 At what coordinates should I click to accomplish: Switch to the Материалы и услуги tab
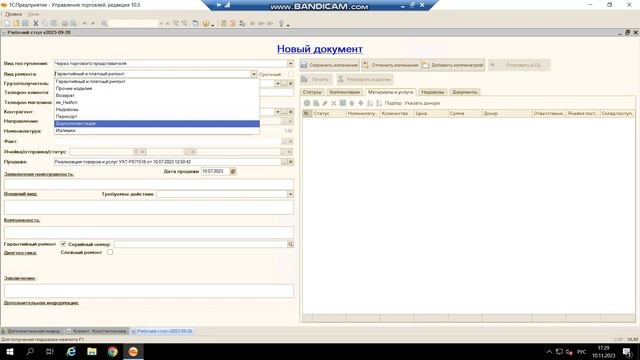coord(391,92)
